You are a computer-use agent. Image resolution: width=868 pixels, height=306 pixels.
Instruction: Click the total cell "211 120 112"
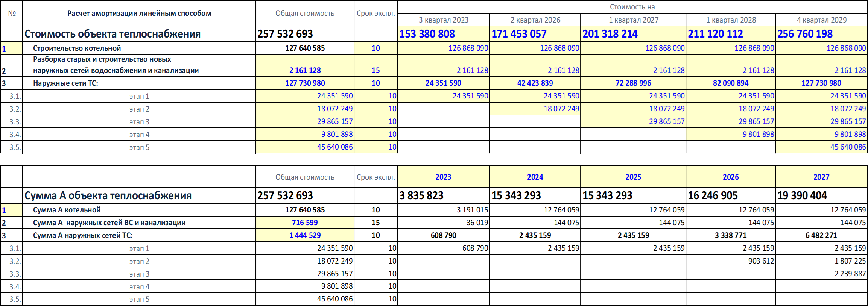click(x=731, y=34)
